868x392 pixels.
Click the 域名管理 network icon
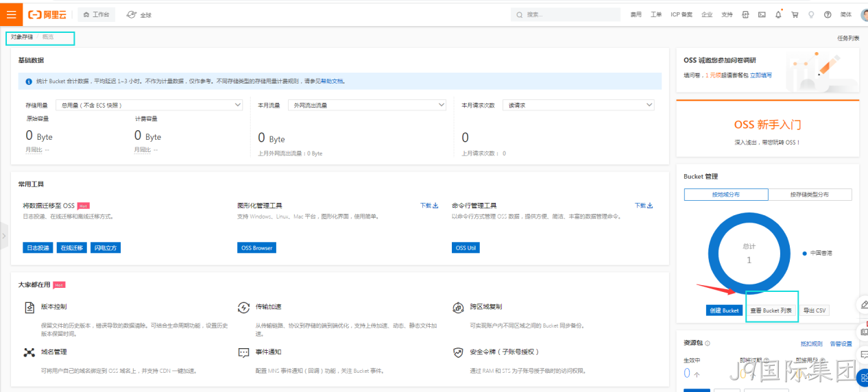(29, 352)
